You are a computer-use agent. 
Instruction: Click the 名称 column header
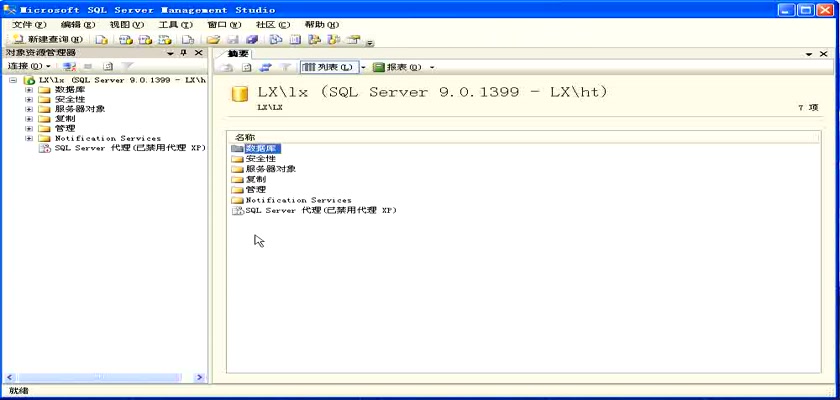[x=523, y=138]
